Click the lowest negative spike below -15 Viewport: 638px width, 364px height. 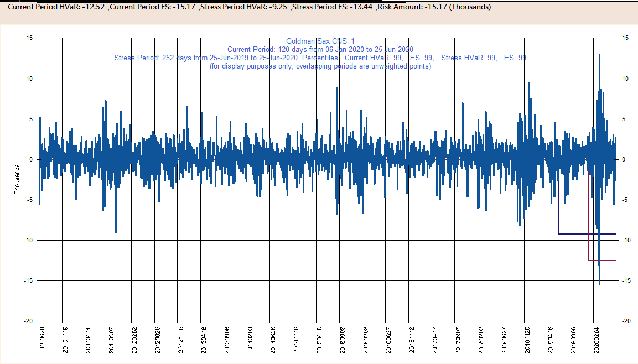tap(599, 284)
